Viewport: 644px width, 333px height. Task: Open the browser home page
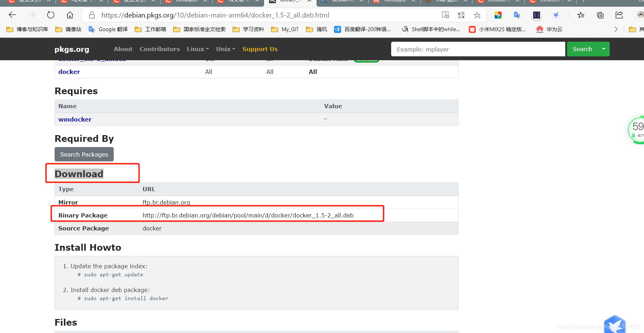coord(70,15)
